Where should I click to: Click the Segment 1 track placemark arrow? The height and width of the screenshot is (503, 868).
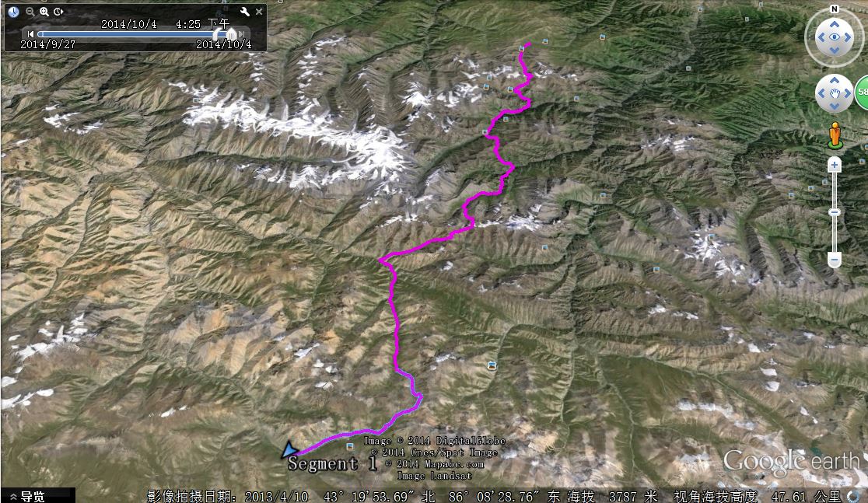click(x=289, y=449)
